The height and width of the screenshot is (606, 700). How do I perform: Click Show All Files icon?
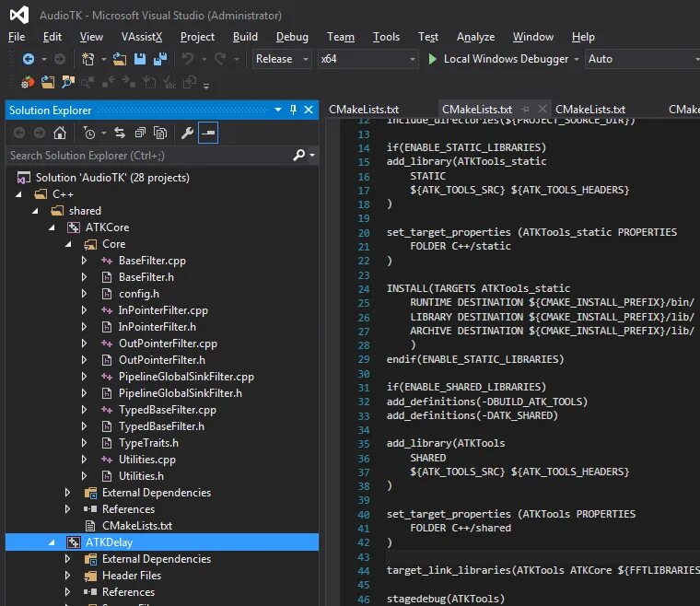(160, 133)
